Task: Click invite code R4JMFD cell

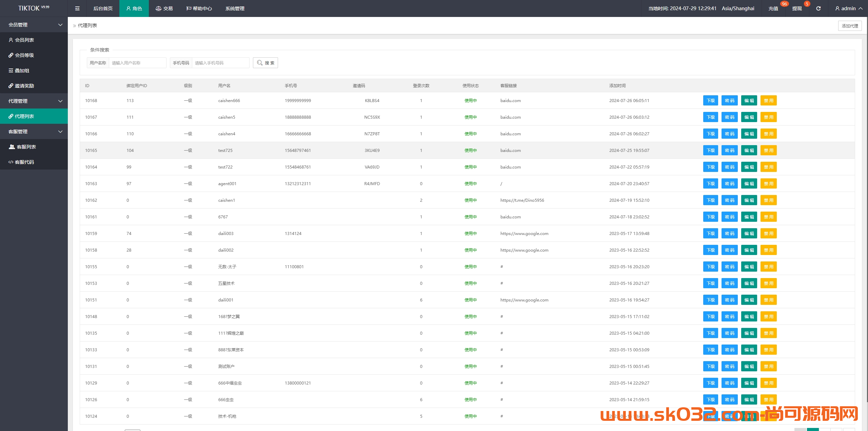Action: coord(372,183)
